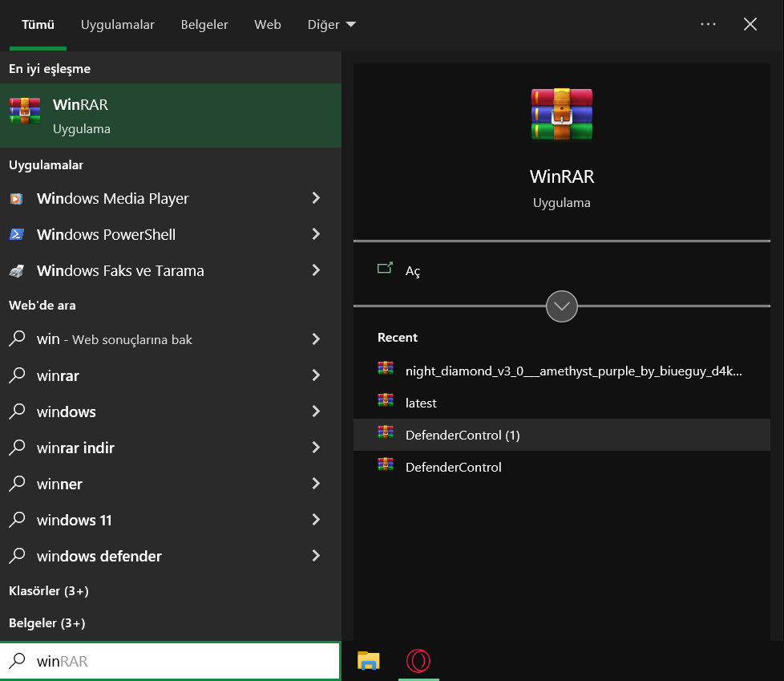
Task: Expand more actions with the circular chevron
Action: pos(561,306)
